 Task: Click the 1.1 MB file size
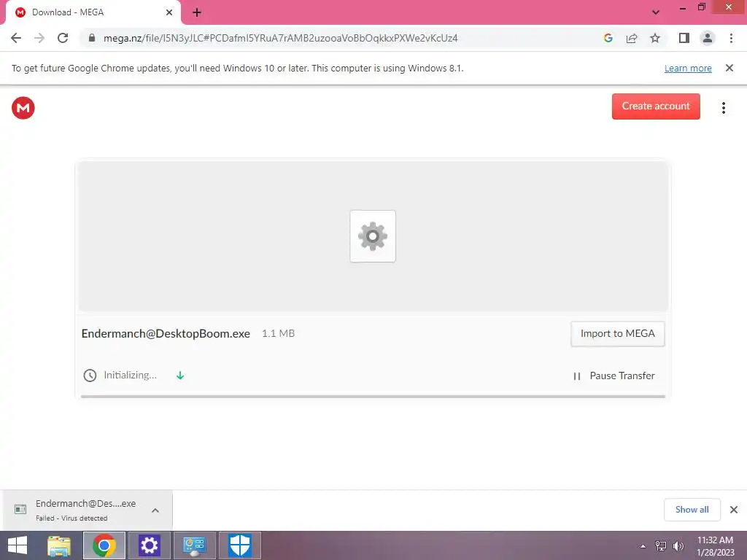278,333
